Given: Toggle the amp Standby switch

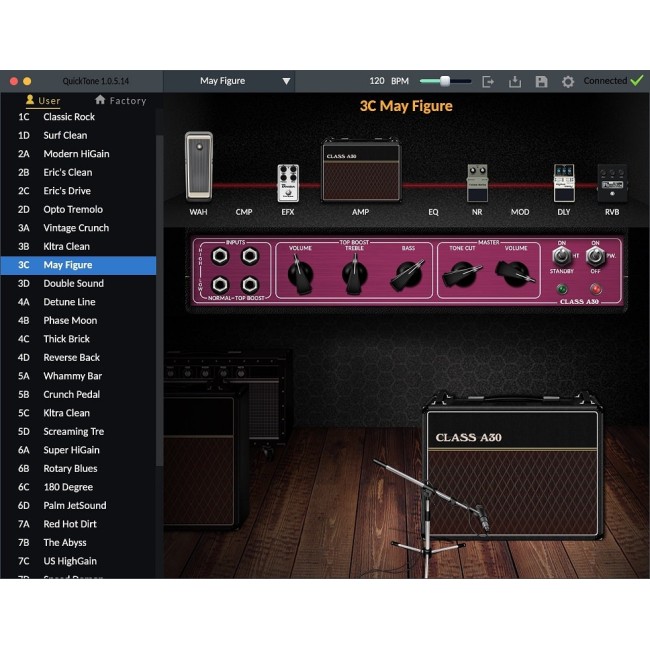Looking at the screenshot, I should pyautogui.click(x=561, y=257).
